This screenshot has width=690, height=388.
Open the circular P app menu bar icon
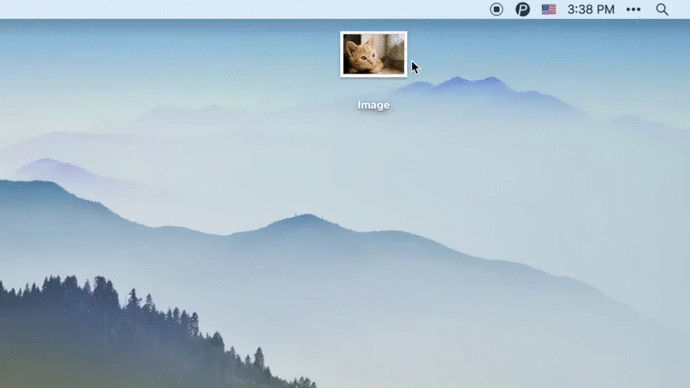coord(522,9)
